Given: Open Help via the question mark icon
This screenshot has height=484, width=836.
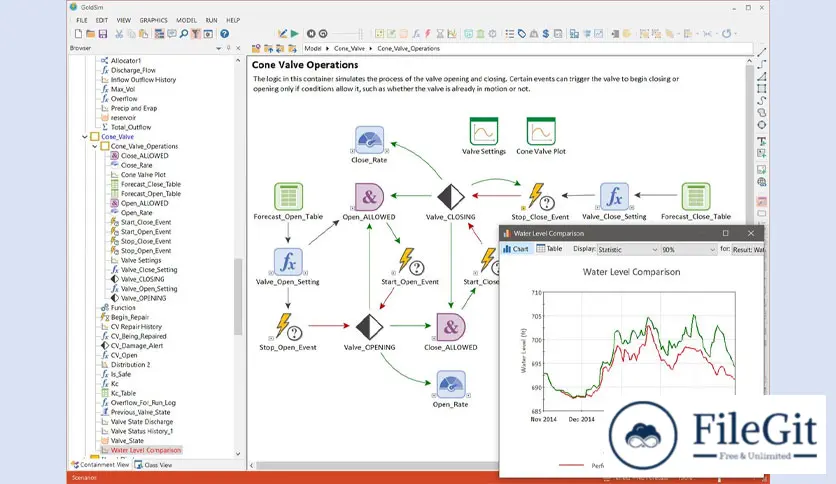Looking at the screenshot, I should 224,34.
